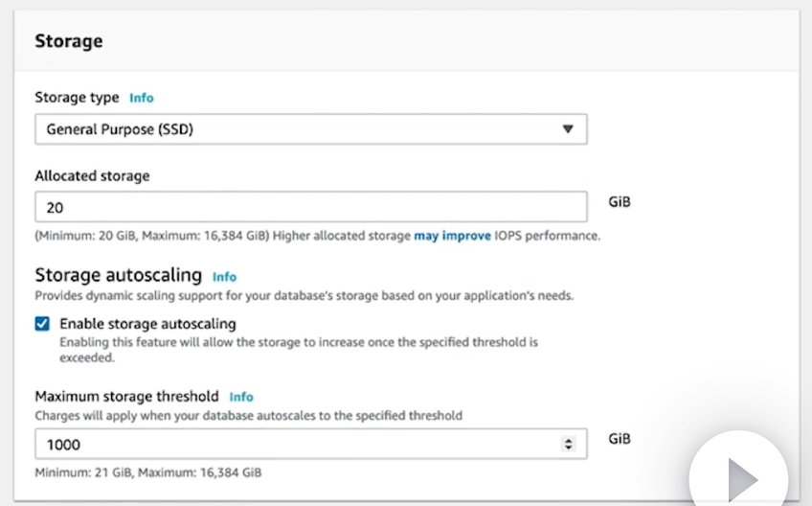Open Info link beside Maximum storage threshold
Image resolution: width=812 pixels, height=506 pixels.
point(241,397)
